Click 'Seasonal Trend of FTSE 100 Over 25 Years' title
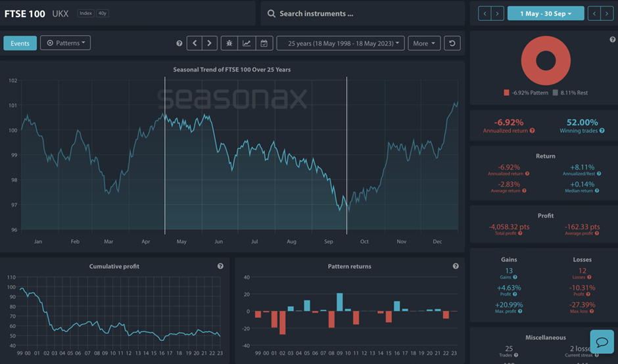Image resolution: width=618 pixels, height=364 pixels. [231, 70]
